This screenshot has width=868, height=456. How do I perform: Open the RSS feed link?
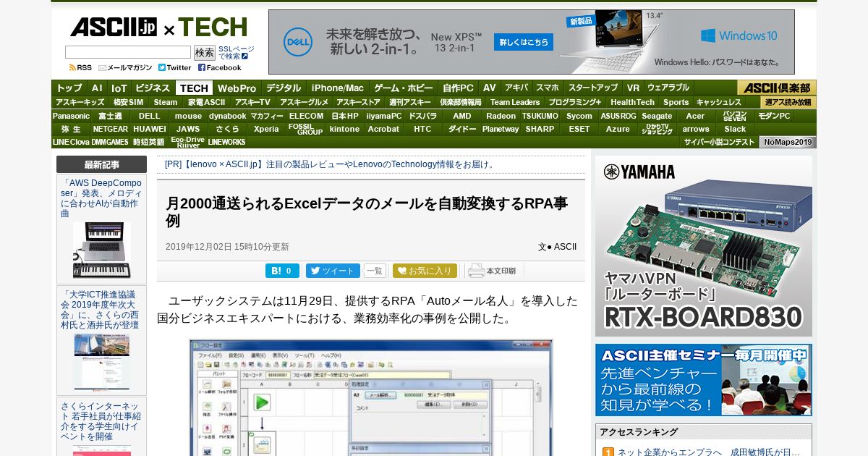pyautogui.click(x=80, y=67)
